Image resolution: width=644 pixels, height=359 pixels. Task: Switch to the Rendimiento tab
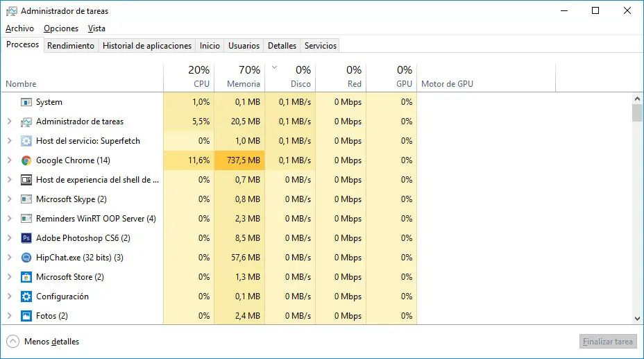pos(70,46)
